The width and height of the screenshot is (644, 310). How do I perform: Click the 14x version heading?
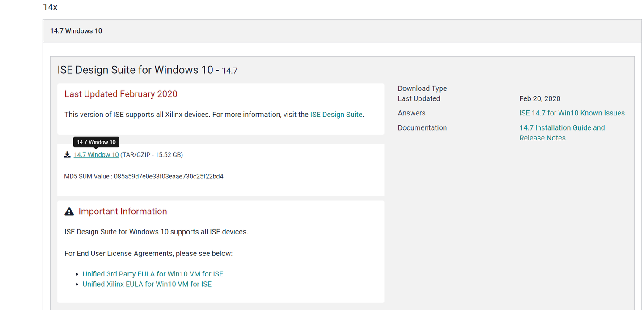point(50,7)
